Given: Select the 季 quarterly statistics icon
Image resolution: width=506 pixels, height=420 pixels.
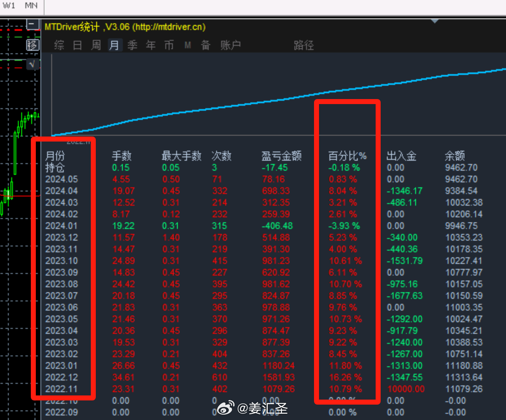Looking at the screenshot, I should (132, 45).
